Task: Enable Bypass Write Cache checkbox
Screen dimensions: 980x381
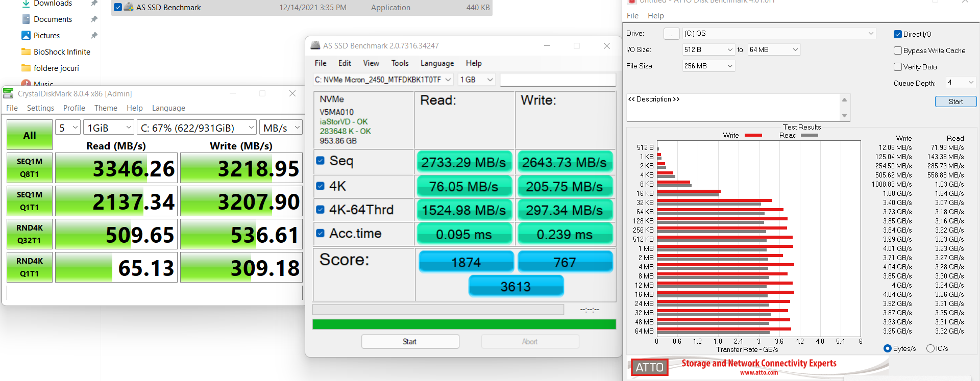Action: click(x=898, y=50)
